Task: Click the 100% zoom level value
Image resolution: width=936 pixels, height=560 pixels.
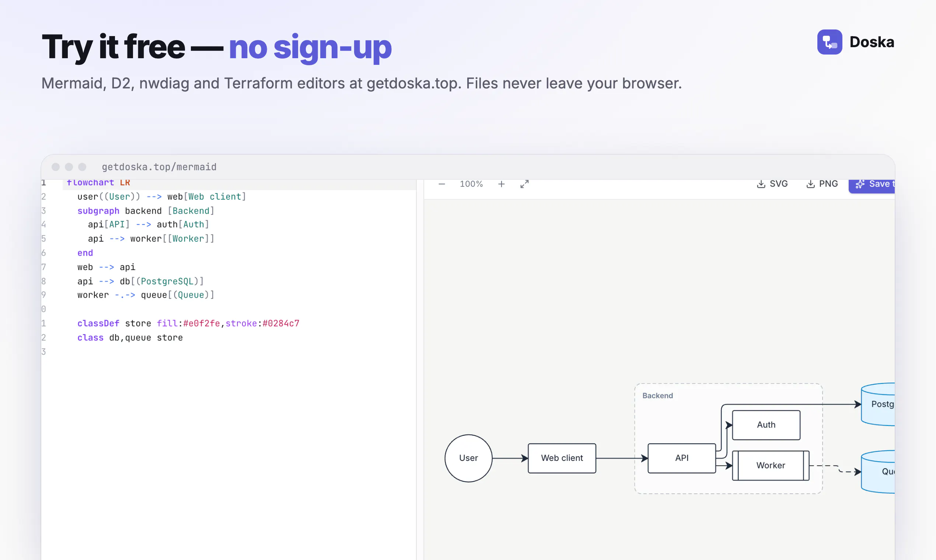Action: [471, 184]
